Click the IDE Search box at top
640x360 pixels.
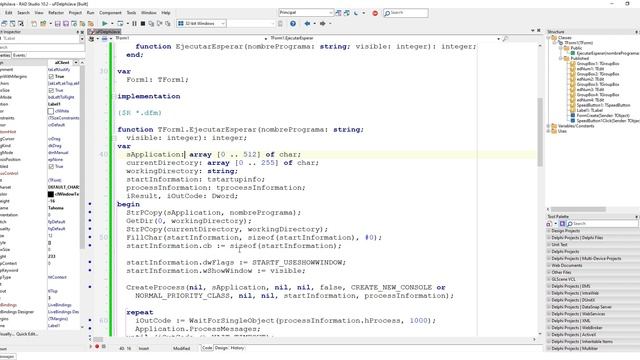point(406,13)
